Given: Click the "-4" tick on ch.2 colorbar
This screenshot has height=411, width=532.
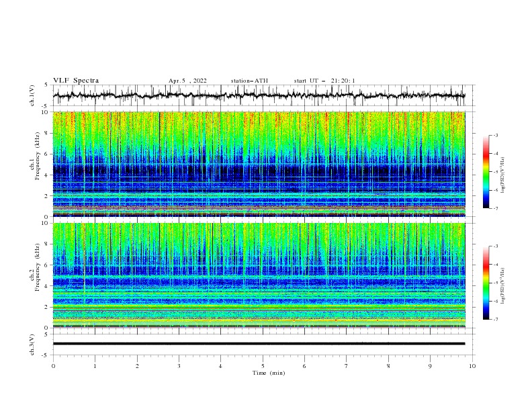Looking at the screenshot, I should (x=496, y=265).
